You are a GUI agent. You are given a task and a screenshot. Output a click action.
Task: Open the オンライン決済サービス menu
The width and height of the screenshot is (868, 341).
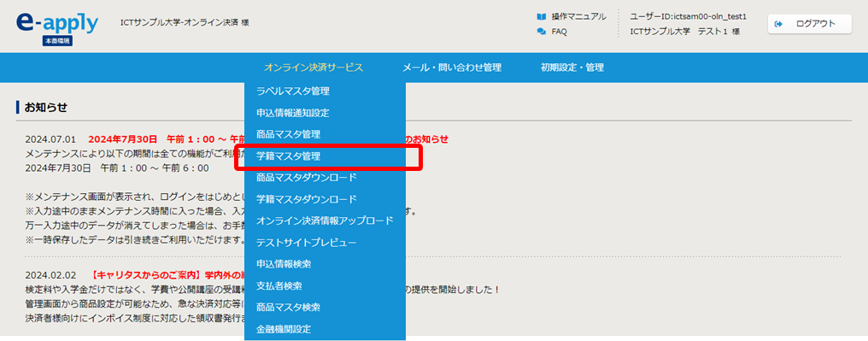[x=314, y=68]
